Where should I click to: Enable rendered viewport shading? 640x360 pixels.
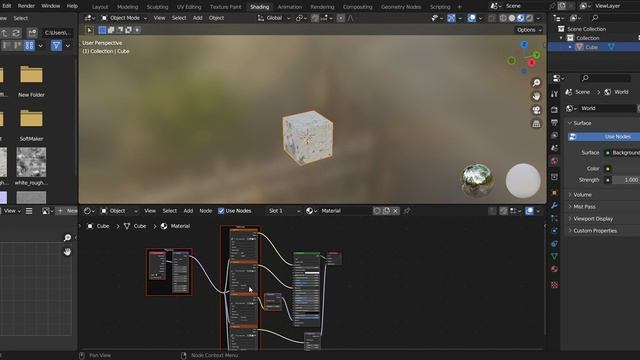529,18
